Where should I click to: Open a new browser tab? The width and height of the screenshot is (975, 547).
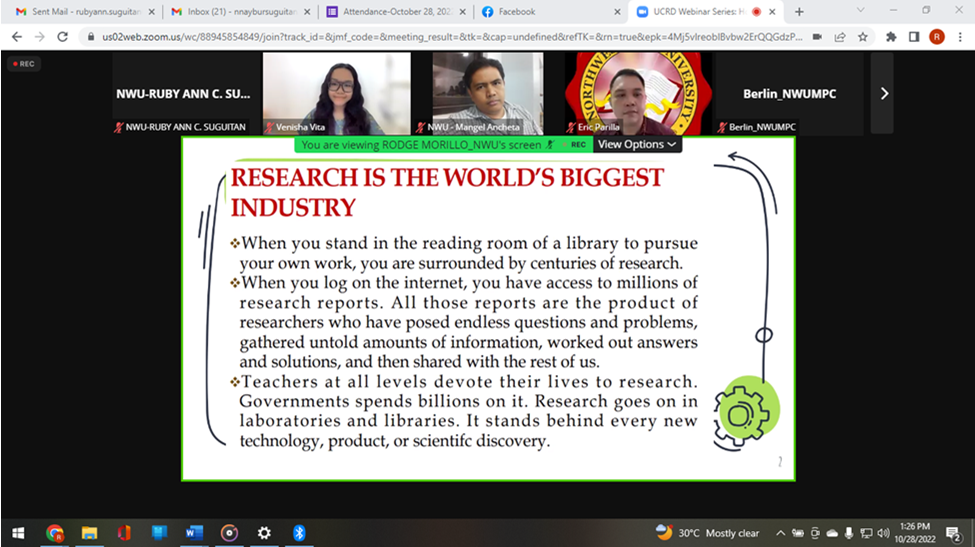[x=798, y=11]
